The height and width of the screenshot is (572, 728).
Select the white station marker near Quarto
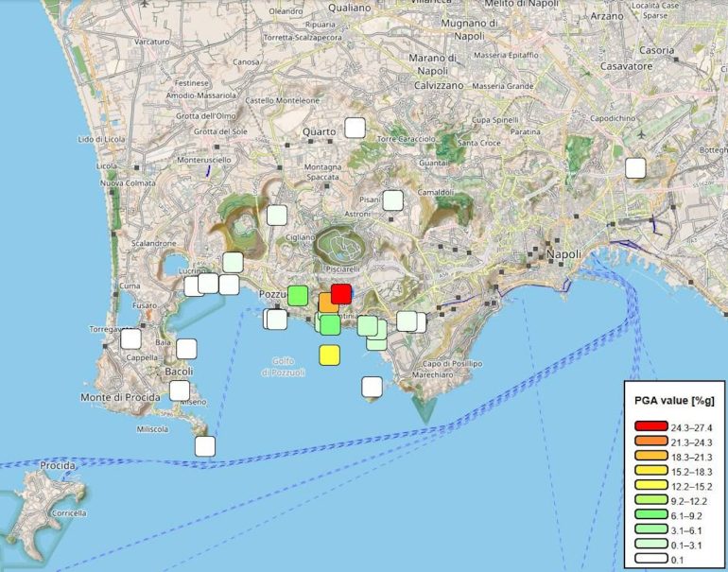(x=355, y=127)
